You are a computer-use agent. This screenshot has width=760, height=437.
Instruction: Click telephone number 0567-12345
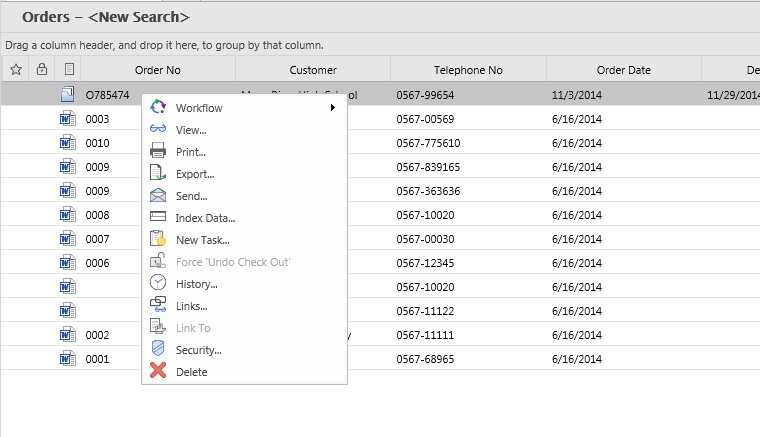425,263
